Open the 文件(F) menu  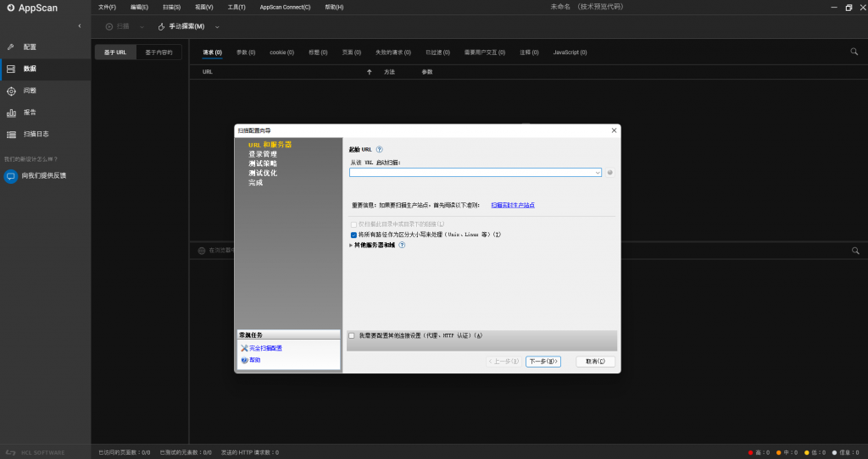(x=107, y=7)
